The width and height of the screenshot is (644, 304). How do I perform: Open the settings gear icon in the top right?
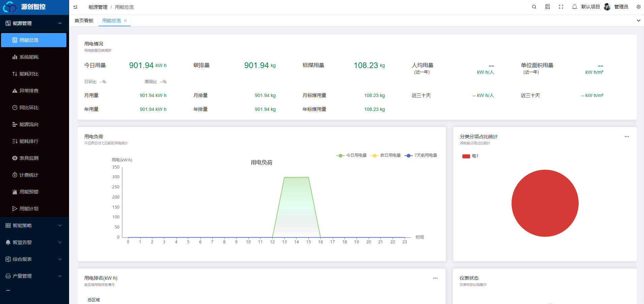(x=638, y=7)
